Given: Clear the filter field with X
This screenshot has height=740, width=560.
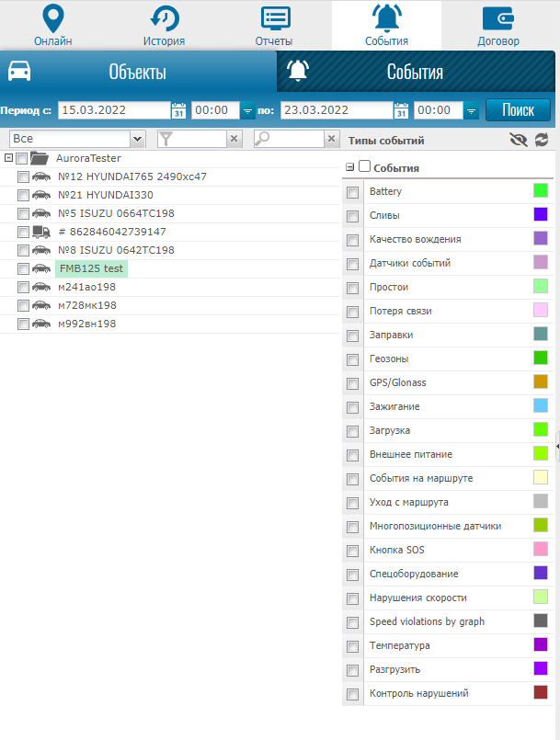Looking at the screenshot, I should pyautogui.click(x=234, y=139).
